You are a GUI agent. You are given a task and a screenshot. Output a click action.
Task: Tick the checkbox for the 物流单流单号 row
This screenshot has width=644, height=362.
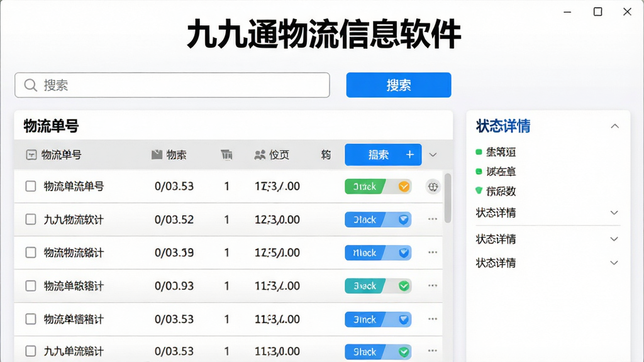pyautogui.click(x=31, y=186)
